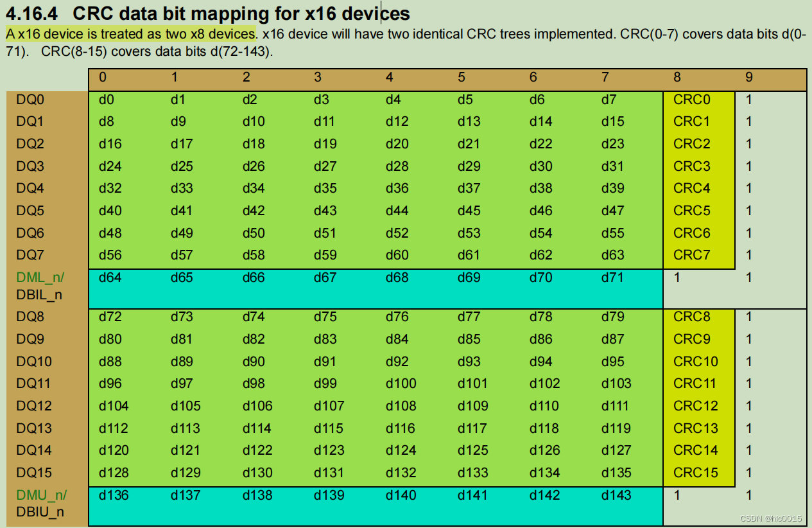Click column header 9
This screenshot has height=528, width=812.
(x=748, y=77)
